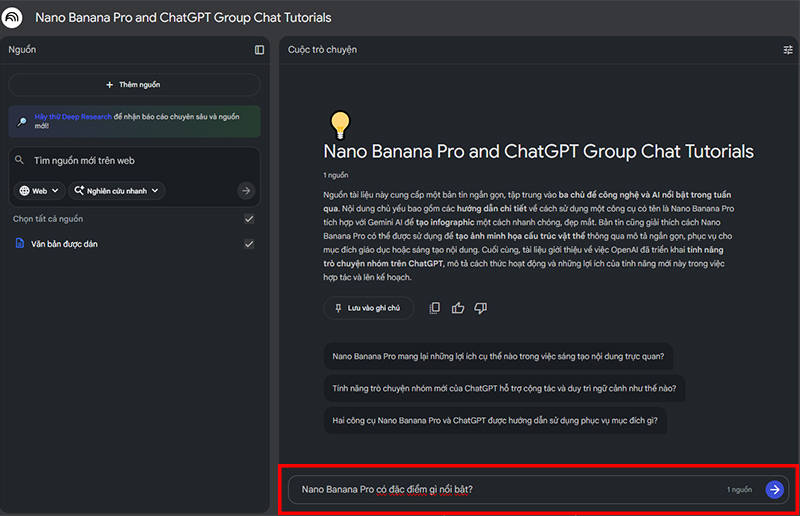Collapse the Nguồn sources panel
The image size is (800, 516).
[260, 49]
